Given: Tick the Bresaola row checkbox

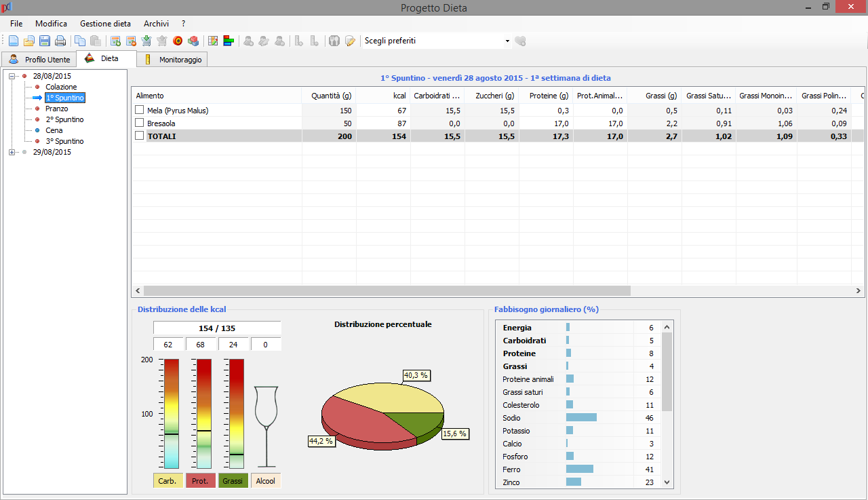Looking at the screenshot, I should pos(140,123).
